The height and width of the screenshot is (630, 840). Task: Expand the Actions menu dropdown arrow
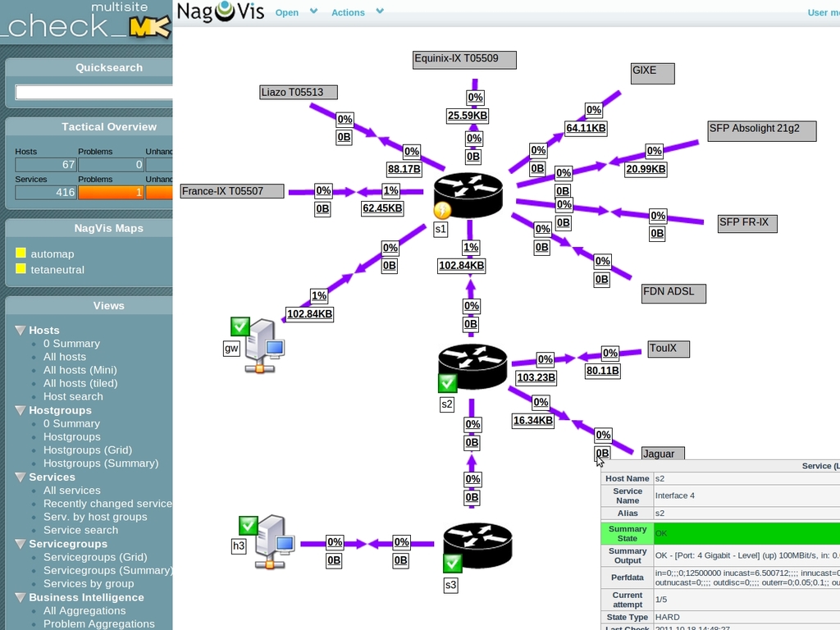coord(380,11)
